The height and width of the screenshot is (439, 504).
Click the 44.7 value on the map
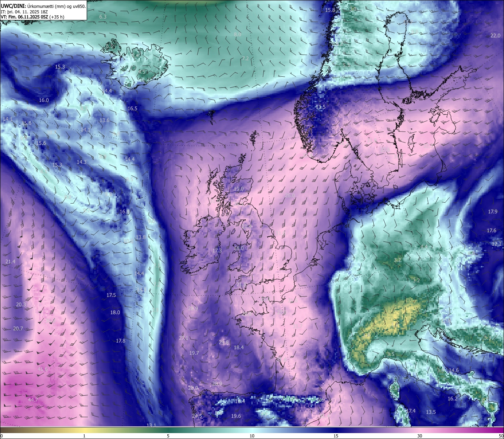tap(33, 400)
